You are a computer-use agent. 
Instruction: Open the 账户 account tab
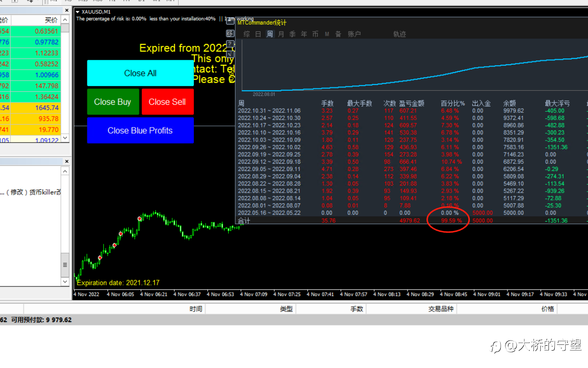pos(355,34)
